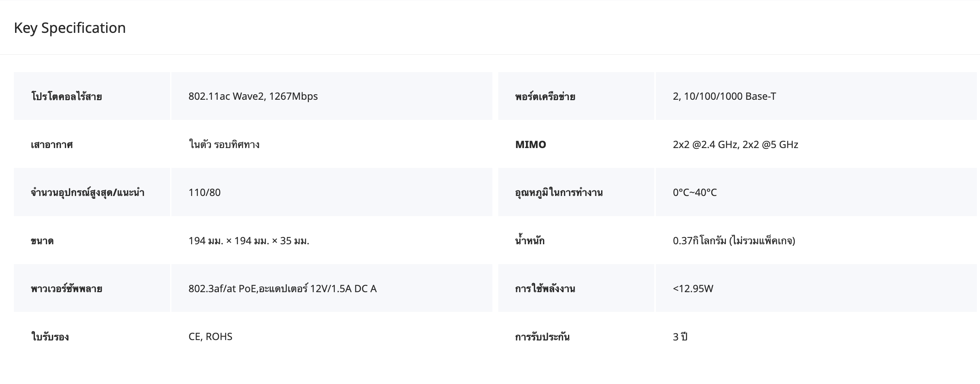The image size is (980, 384).
Task: Click the MIMO label
Action: (x=530, y=144)
